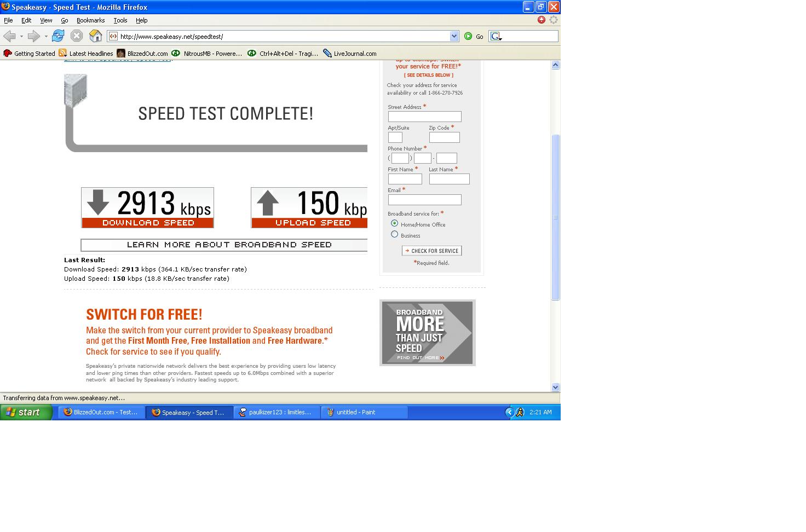Click the Street Address field
This screenshot has height=532, width=806.
click(425, 117)
